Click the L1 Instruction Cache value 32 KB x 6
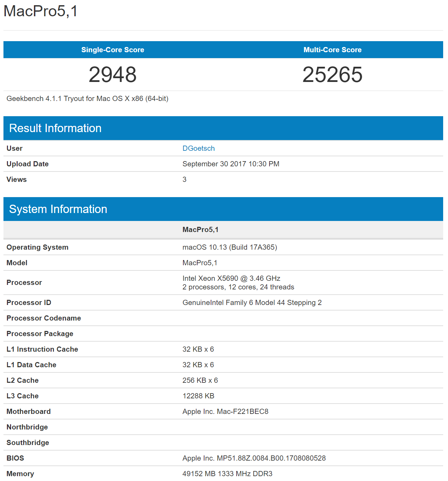The width and height of the screenshot is (448, 481). click(x=198, y=349)
